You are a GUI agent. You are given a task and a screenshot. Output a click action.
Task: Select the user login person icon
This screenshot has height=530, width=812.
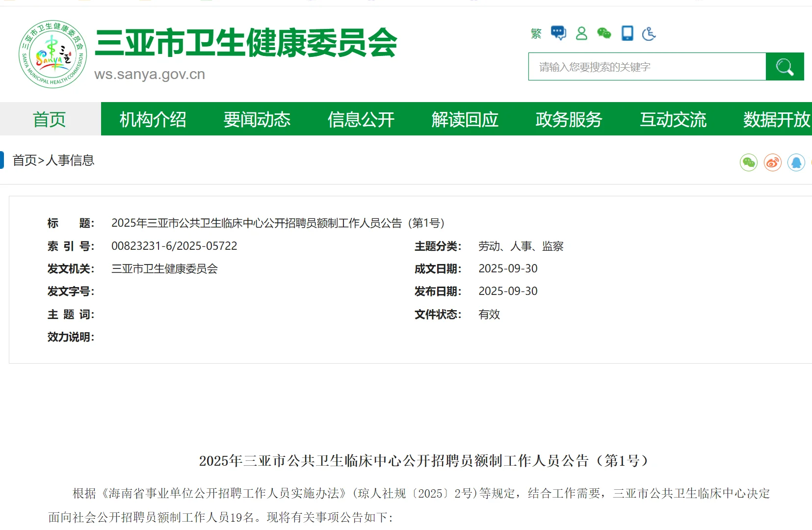(581, 33)
